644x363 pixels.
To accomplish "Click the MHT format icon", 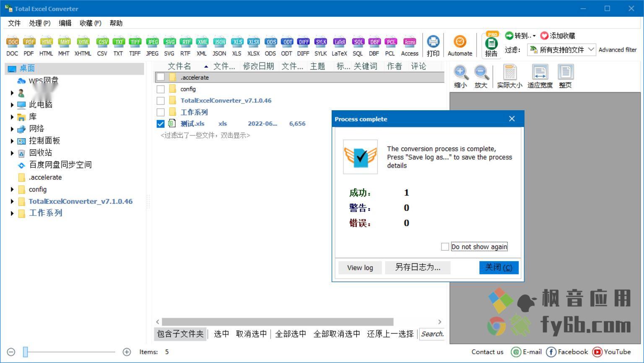I will [x=64, y=46].
